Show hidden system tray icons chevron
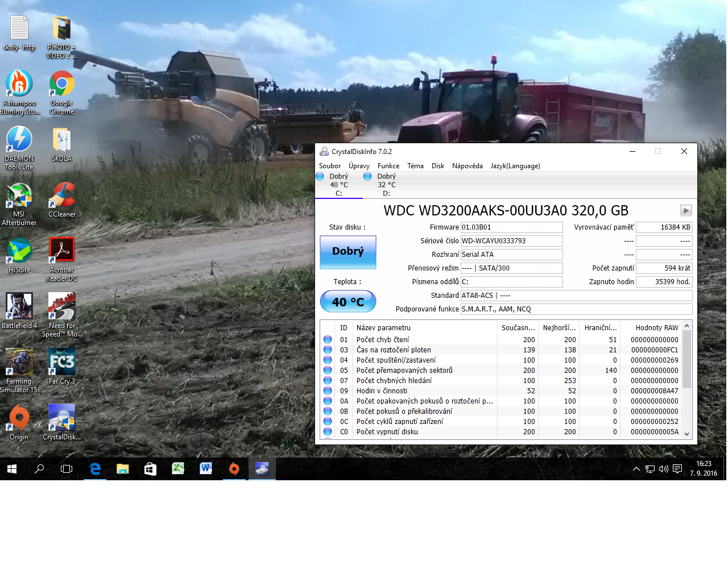 point(636,469)
